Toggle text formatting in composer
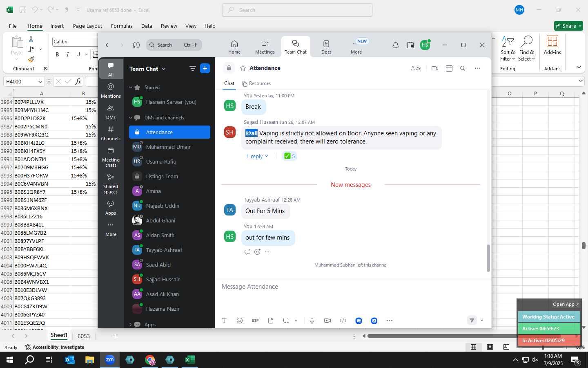The width and height of the screenshot is (588, 368). click(x=224, y=321)
